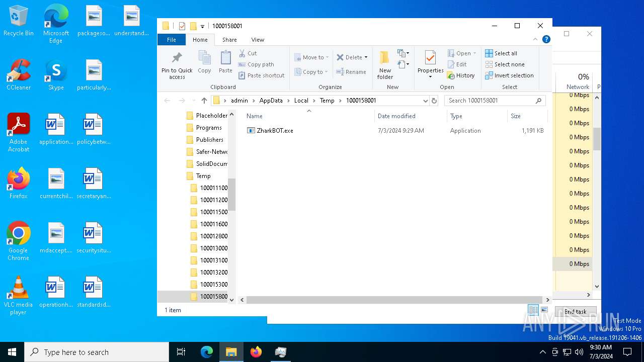
Task: Go up one folder level arrow
Action: click(x=204, y=101)
